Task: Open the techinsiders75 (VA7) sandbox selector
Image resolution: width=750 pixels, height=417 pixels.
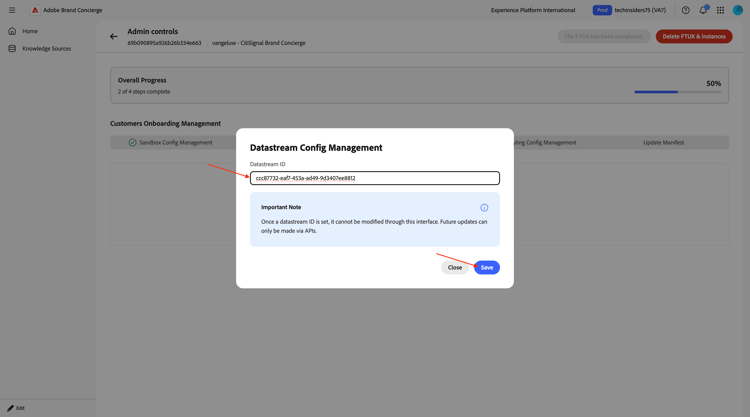Action: pyautogui.click(x=640, y=10)
